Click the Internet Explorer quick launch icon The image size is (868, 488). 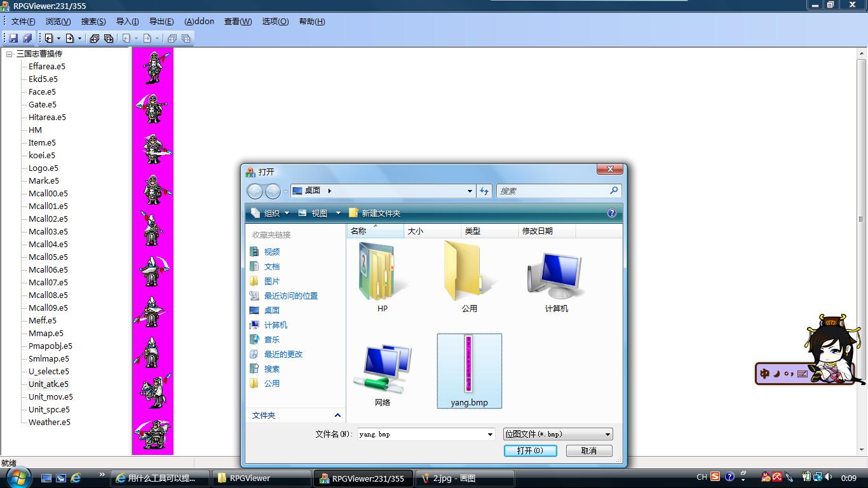pos(76,478)
